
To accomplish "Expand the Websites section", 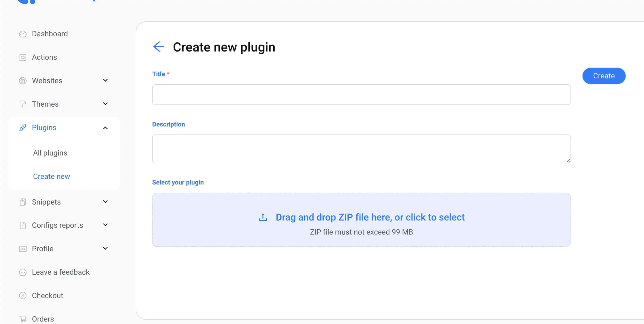I will coord(105,81).
